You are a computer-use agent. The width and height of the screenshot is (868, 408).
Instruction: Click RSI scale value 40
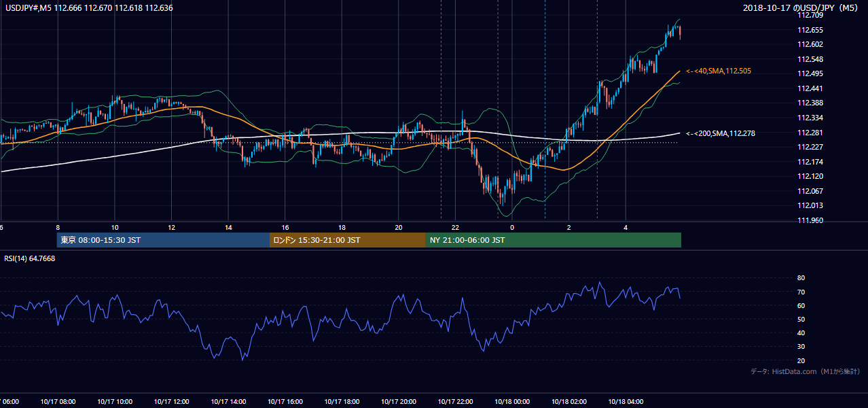pyautogui.click(x=801, y=333)
